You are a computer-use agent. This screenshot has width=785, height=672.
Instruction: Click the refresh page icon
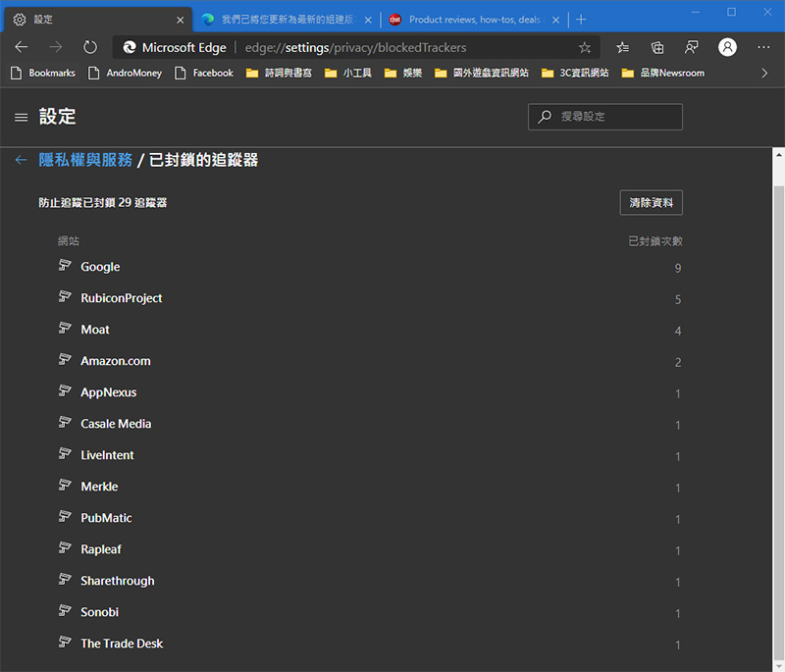tap(90, 47)
